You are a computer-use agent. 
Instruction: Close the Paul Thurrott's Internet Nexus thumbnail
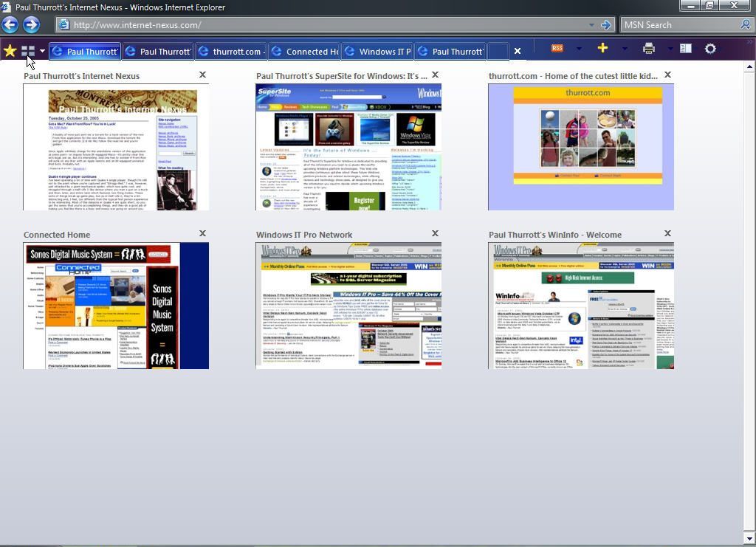click(202, 75)
